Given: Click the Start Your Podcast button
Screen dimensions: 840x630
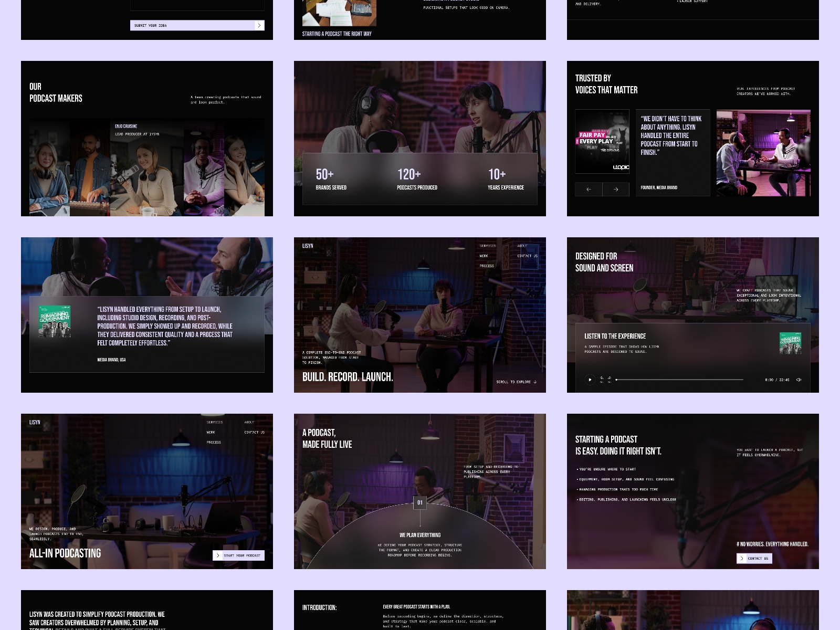Looking at the screenshot, I should pos(238,555).
